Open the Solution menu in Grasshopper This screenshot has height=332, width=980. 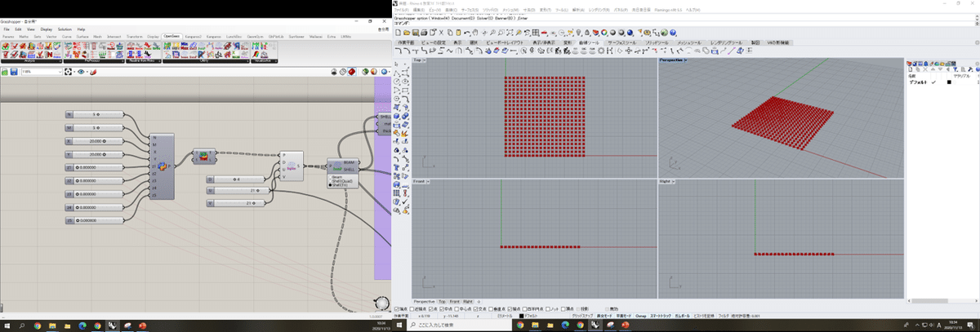click(x=65, y=29)
